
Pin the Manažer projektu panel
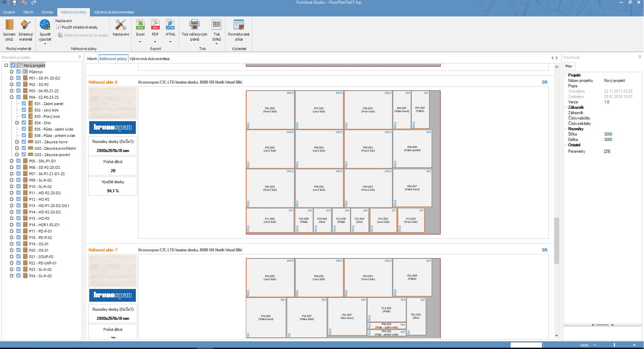79,57
